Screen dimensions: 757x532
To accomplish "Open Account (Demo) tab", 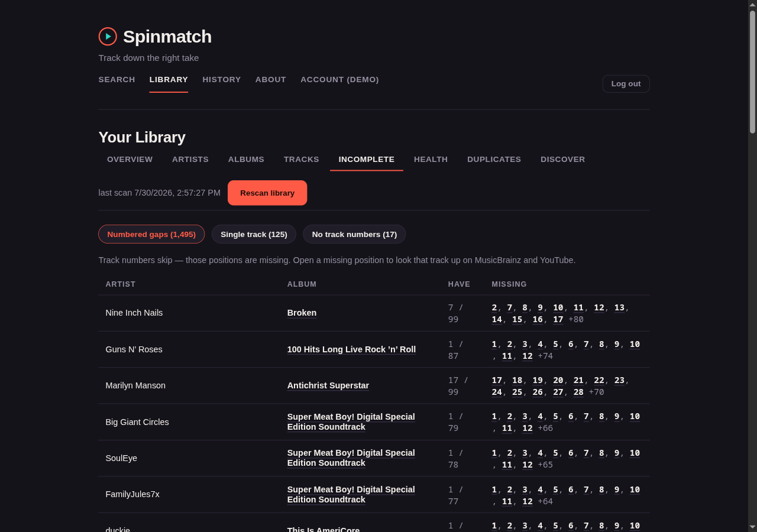I will [339, 79].
